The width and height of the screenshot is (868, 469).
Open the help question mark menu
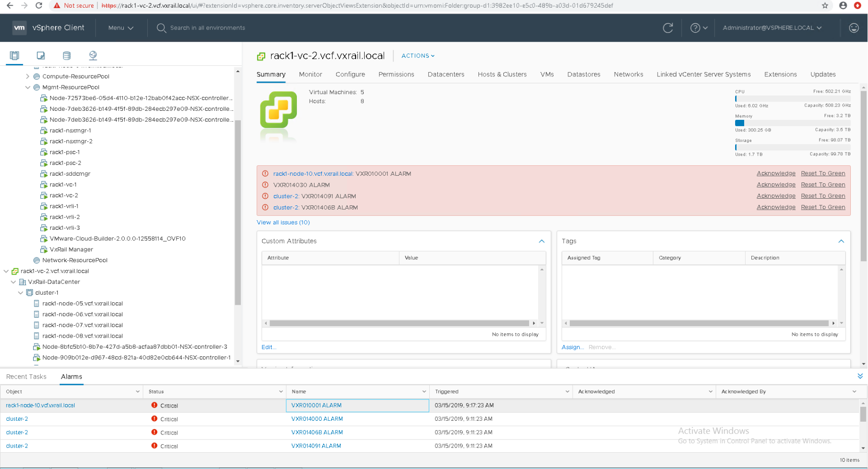[x=698, y=28]
